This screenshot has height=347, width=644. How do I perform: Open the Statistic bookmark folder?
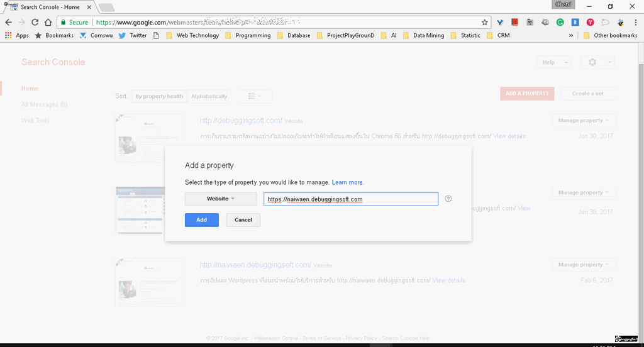point(465,35)
